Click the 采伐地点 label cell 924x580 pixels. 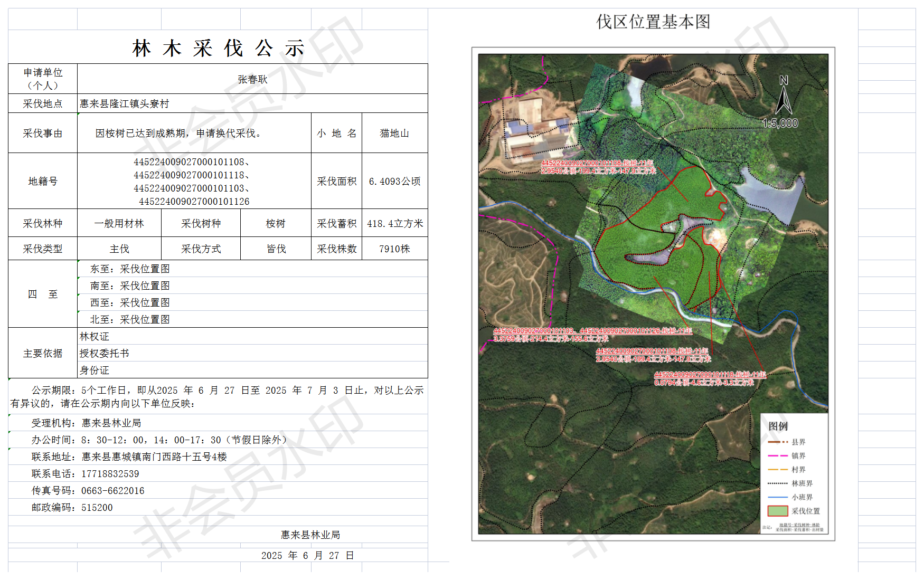coord(43,103)
